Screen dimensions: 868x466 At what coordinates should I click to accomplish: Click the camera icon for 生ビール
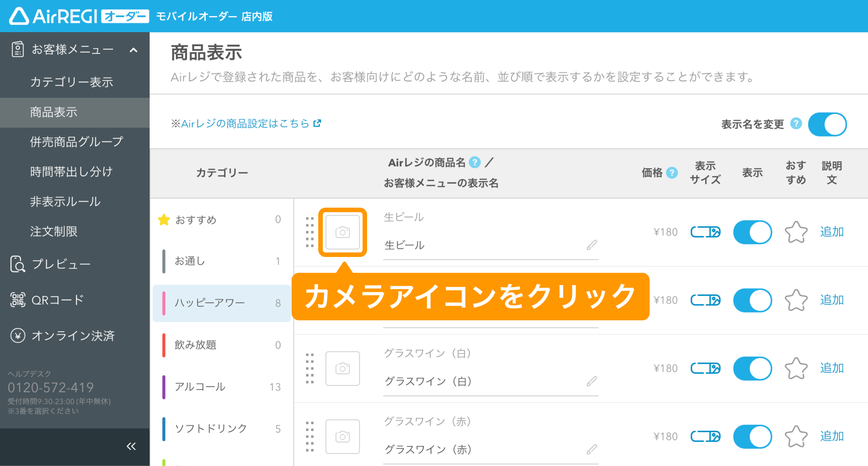tap(342, 232)
